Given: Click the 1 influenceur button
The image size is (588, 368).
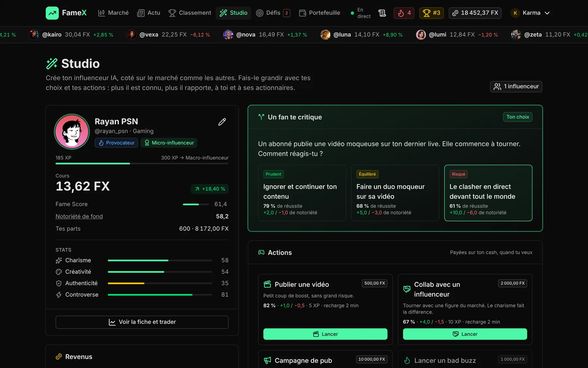Looking at the screenshot, I should pos(516,87).
